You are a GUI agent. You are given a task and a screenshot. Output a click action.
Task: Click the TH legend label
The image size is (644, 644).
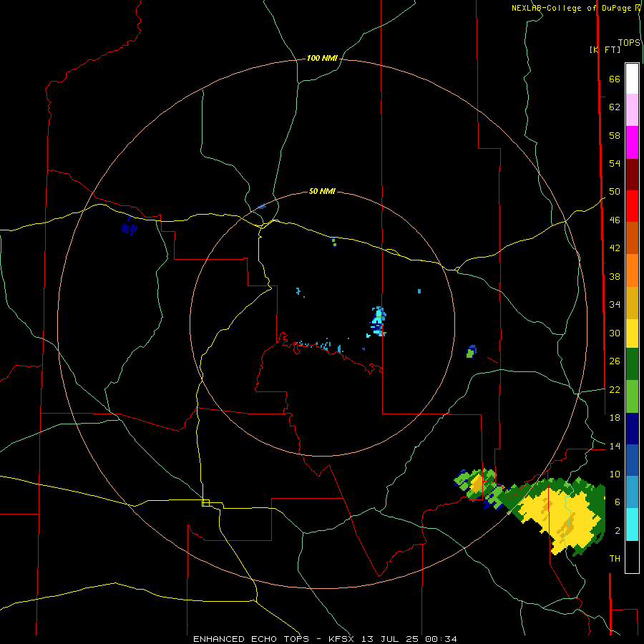coord(615,559)
